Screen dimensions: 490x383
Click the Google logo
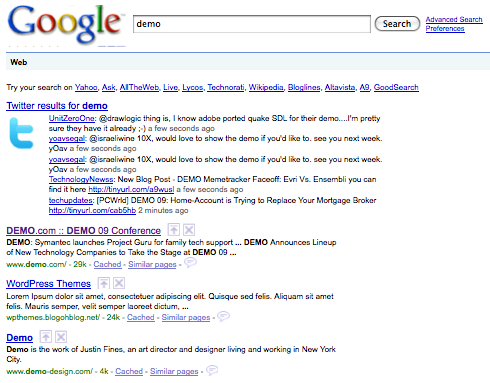click(x=65, y=24)
